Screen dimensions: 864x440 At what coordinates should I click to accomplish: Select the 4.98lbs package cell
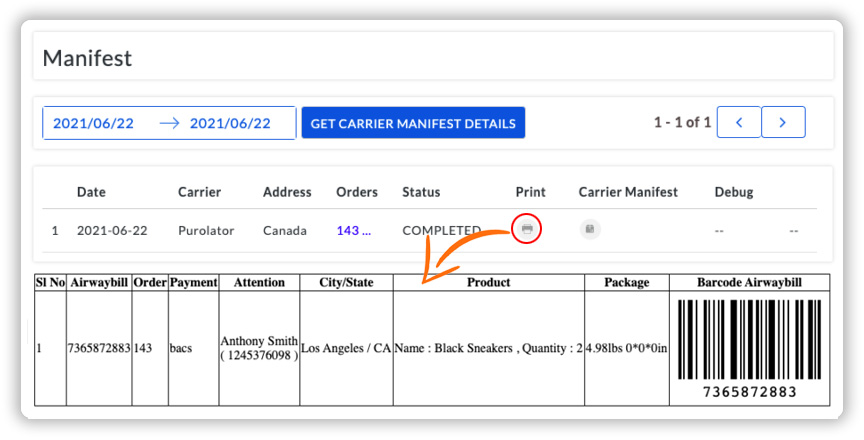627,348
